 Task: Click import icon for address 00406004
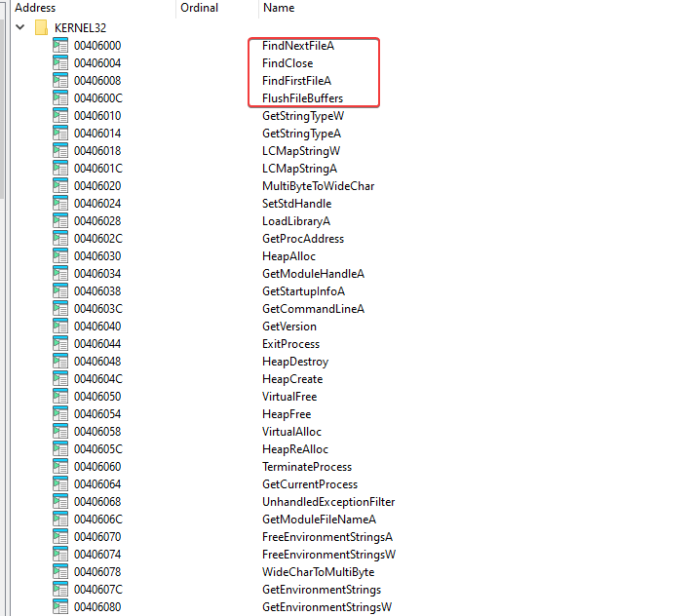click(60, 63)
